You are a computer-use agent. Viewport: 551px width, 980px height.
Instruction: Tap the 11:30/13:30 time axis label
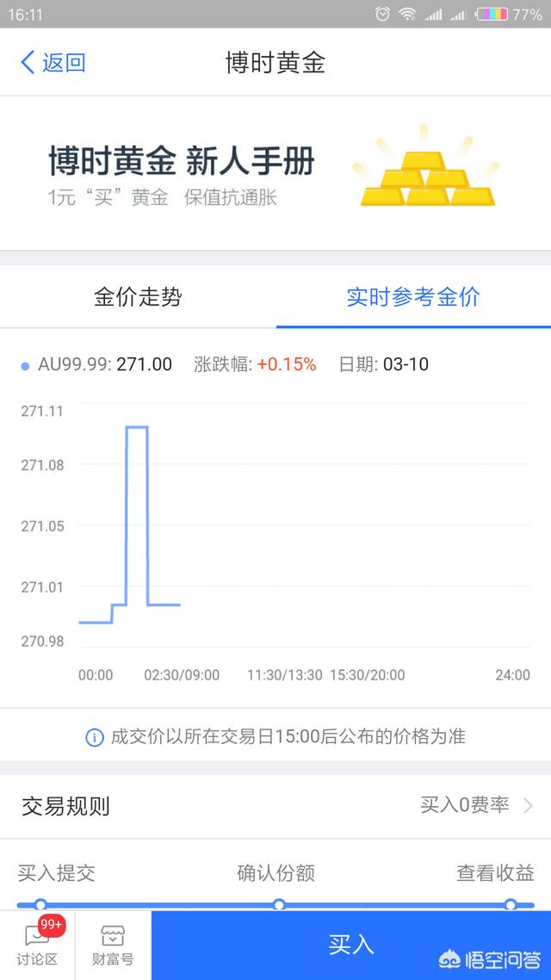click(x=285, y=675)
